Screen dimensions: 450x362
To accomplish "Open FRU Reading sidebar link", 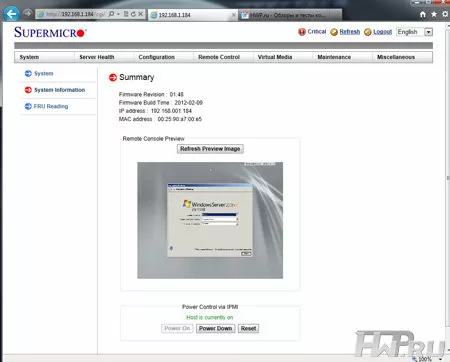I will [51, 106].
